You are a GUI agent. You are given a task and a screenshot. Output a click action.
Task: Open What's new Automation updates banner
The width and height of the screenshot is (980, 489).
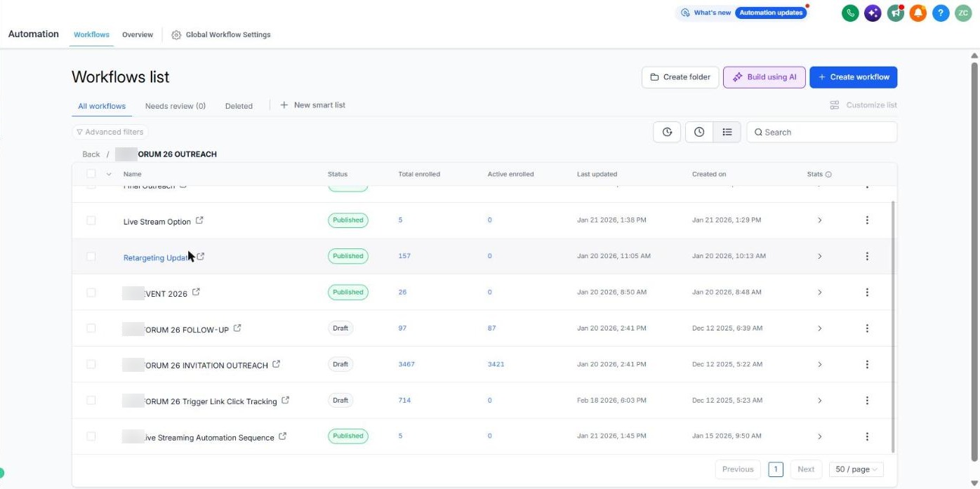tap(741, 13)
